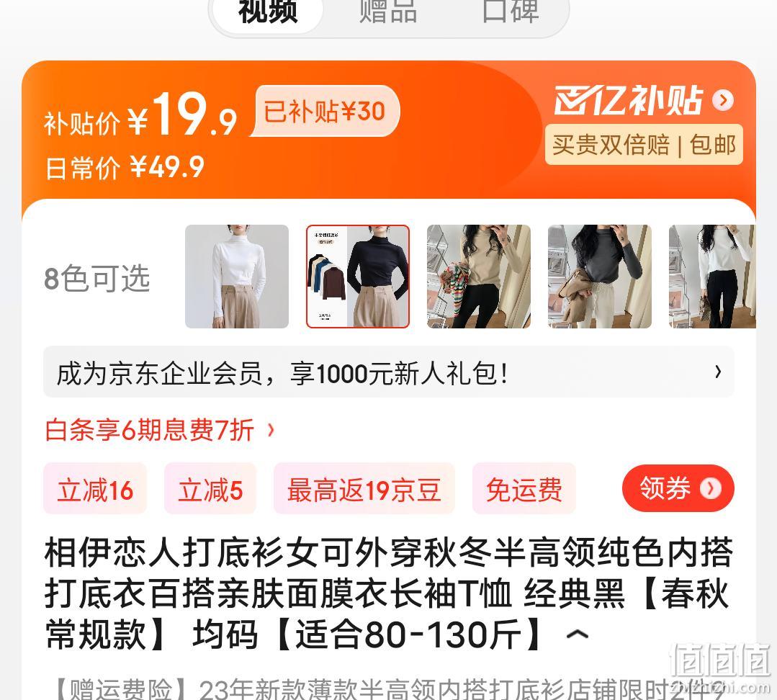Choose the beige top color thumbnail

479,277
